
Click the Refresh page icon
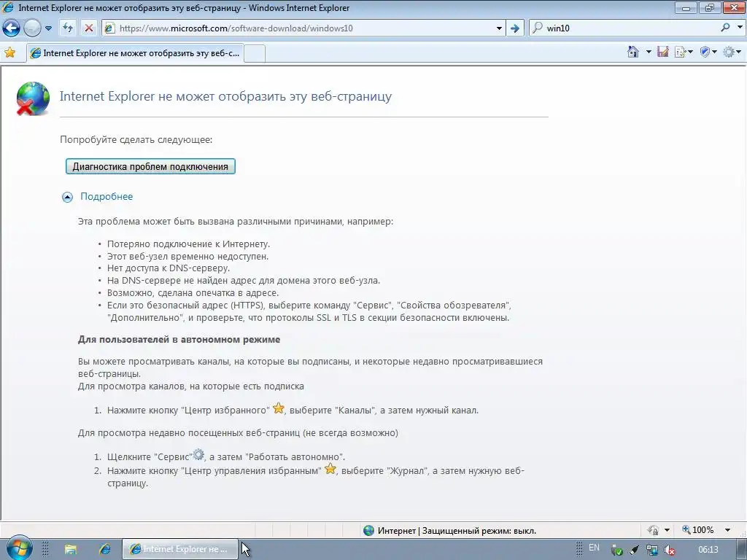pyautogui.click(x=68, y=28)
